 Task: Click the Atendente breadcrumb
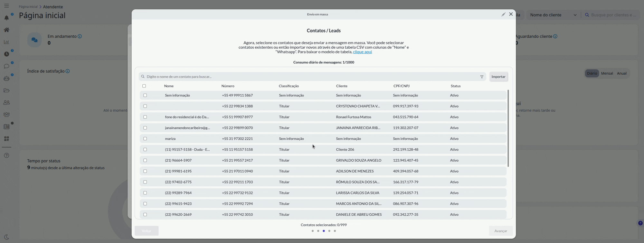[53, 7]
